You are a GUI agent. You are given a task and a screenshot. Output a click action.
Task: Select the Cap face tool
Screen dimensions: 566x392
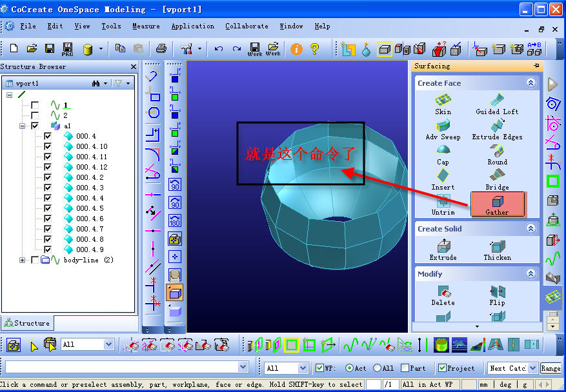coord(443,155)
